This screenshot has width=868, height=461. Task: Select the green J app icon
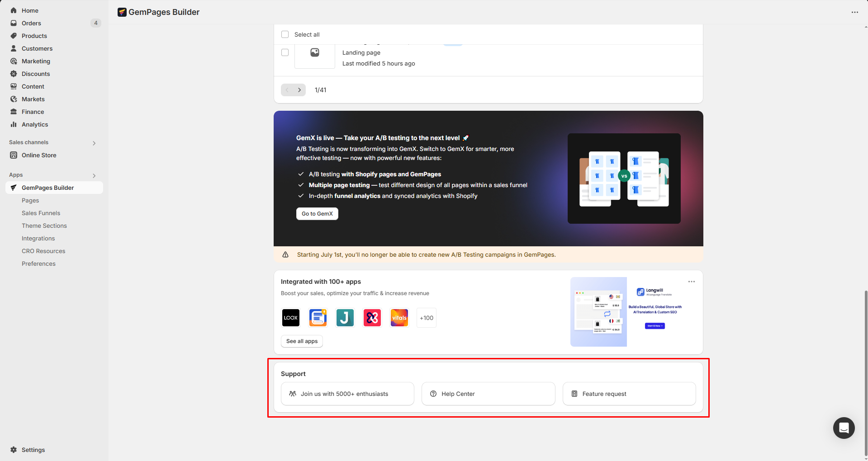tap(345, 318)
